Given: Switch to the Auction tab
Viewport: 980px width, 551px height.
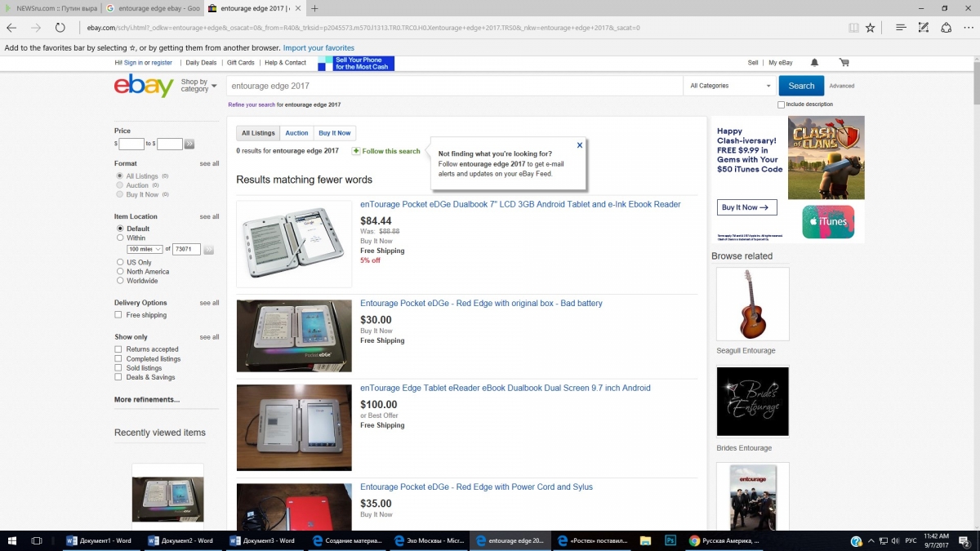Looking at the screenshot, I should pyautogui.click(x=296, y=133).
